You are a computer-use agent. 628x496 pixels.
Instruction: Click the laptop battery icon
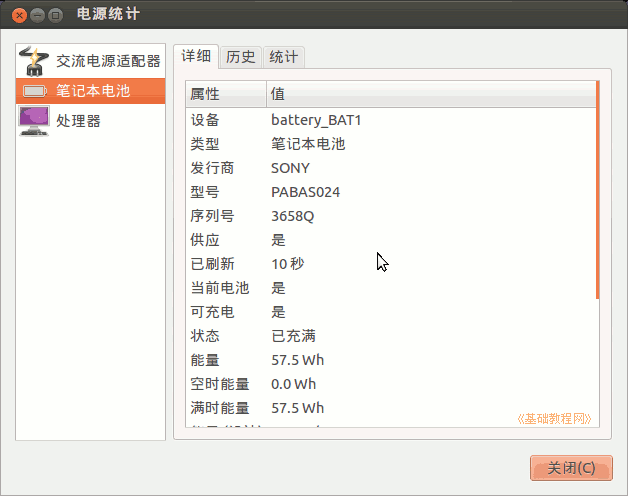click(x=34, y=91)
